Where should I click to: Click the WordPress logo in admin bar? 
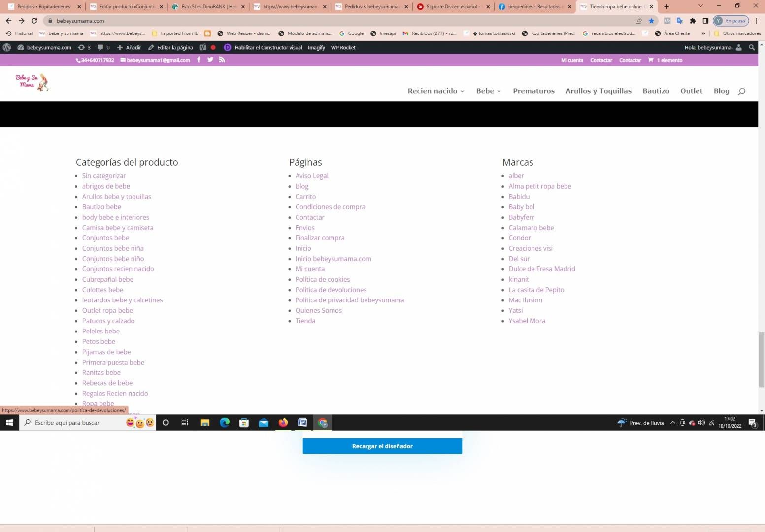coord(7,47)
